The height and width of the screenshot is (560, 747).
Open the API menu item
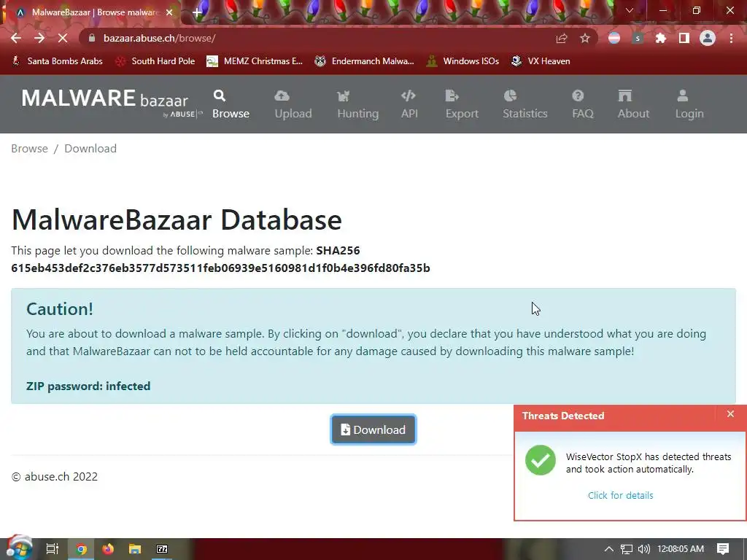point(409,104)
